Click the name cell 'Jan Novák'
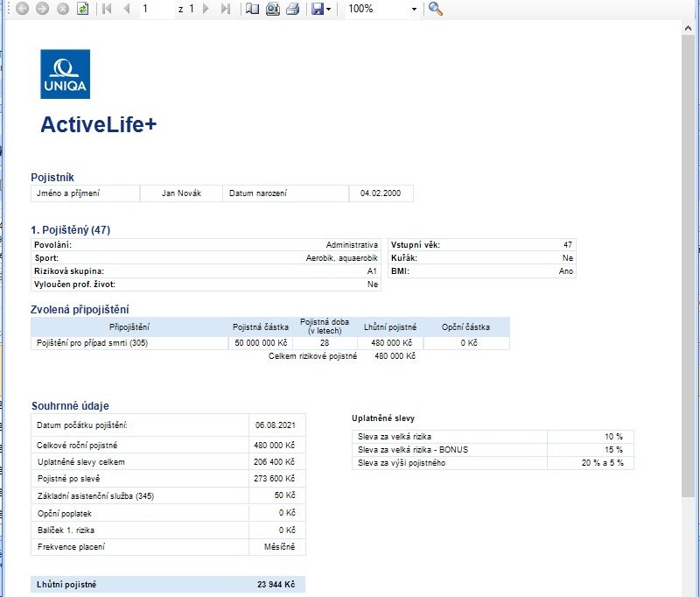The image size is (700, 597). point(181,193)
